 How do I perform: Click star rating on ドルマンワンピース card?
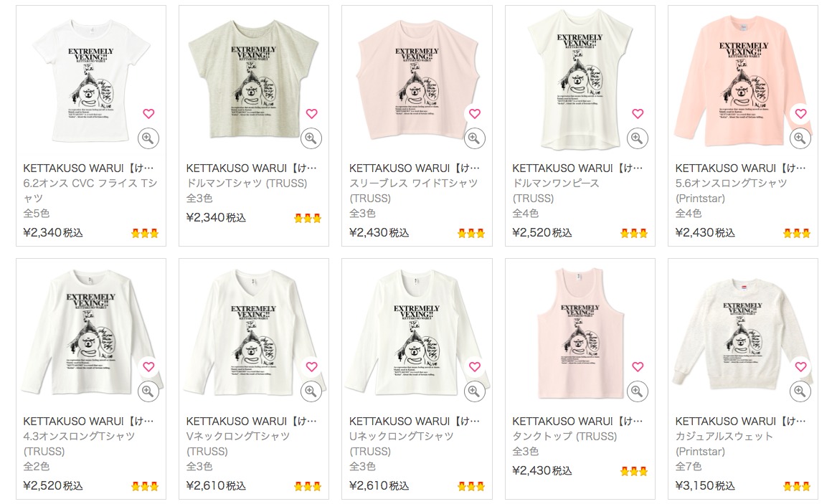click(633, 233)
